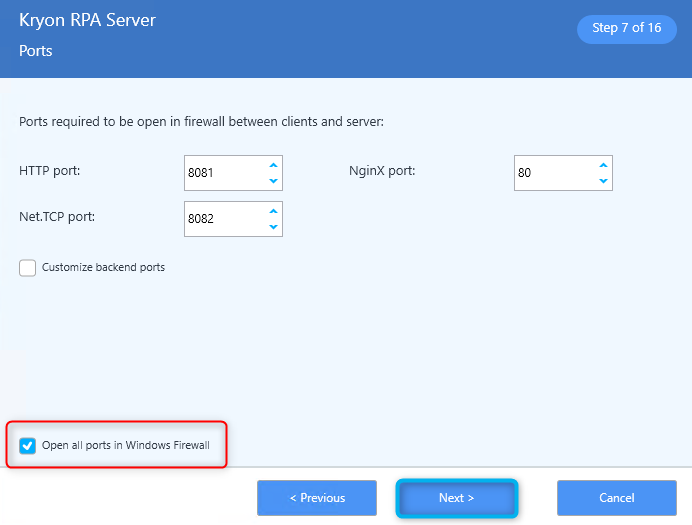Proceed by clicking the Next button
This screenshot has width=692, height=525.
click(x=456, y=498)
